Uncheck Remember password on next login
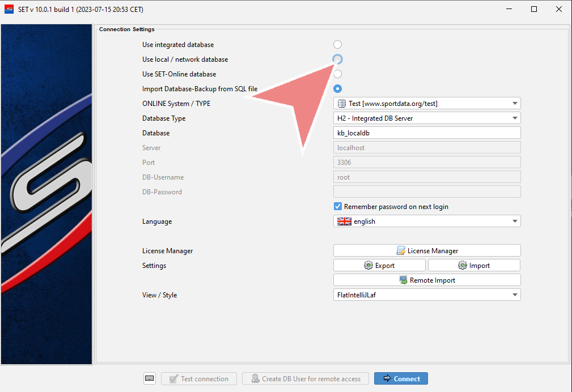Screen dimensions: 572x392 [x=338, y=207]
